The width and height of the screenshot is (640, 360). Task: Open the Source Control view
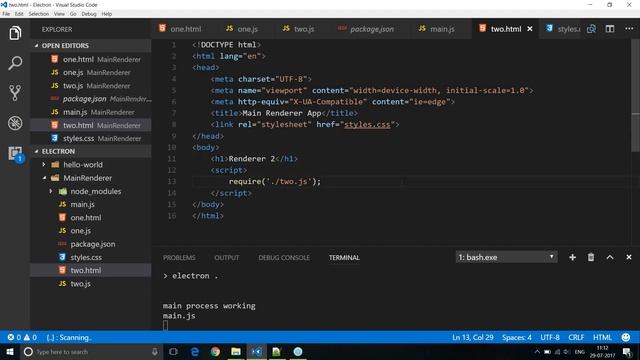pyautogui.click(x=15, y=93)
